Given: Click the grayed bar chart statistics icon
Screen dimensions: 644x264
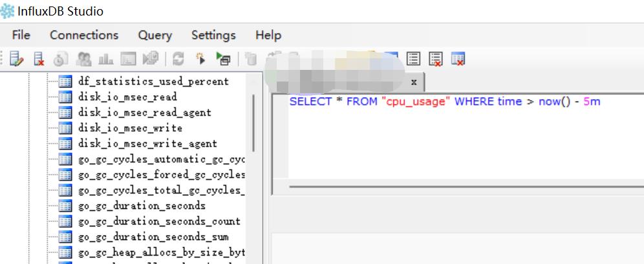Looking at the screenshot, I should [106, 60].
